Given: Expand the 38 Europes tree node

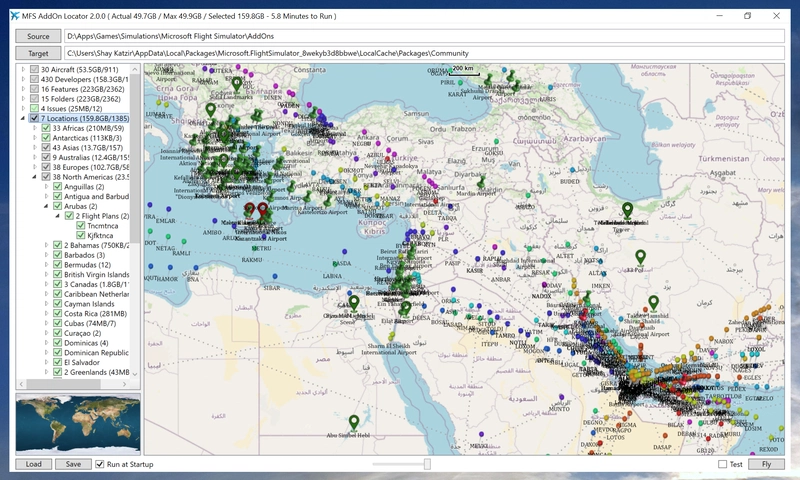Looking at the screenshot, I should tap(35, 167).
